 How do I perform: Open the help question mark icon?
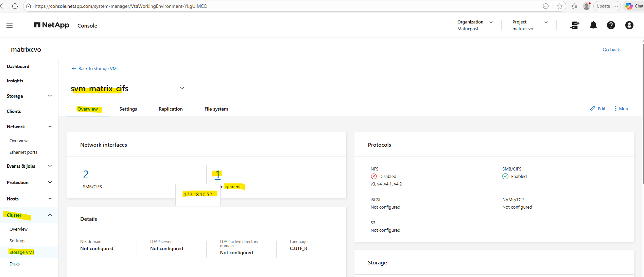(611, 25)
